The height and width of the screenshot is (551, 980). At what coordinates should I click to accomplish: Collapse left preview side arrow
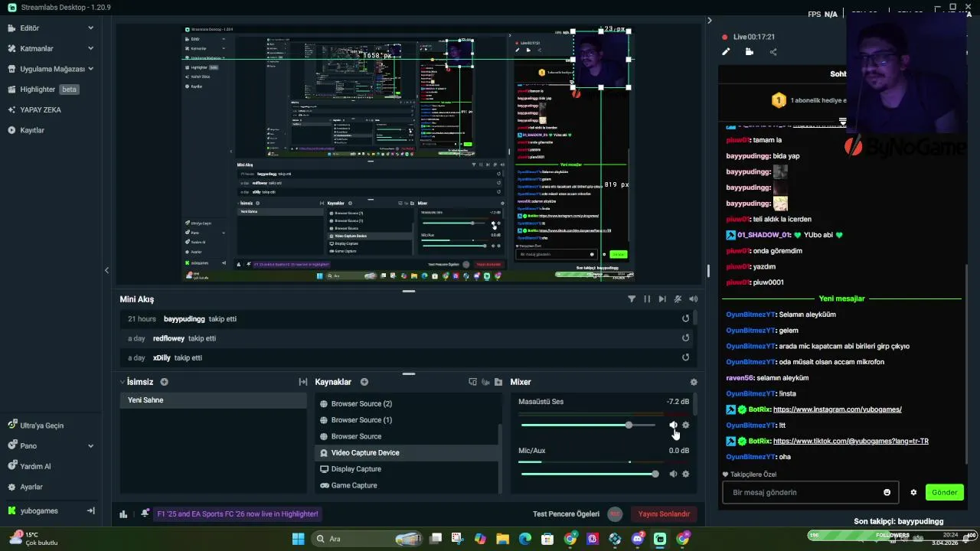coord(106,270)
